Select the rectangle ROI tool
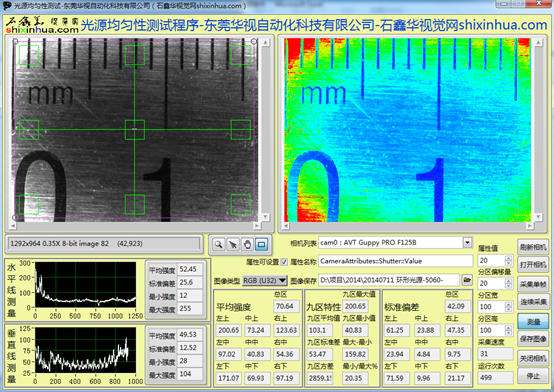The width and height of the screenshot is (554, 392). 261,244
